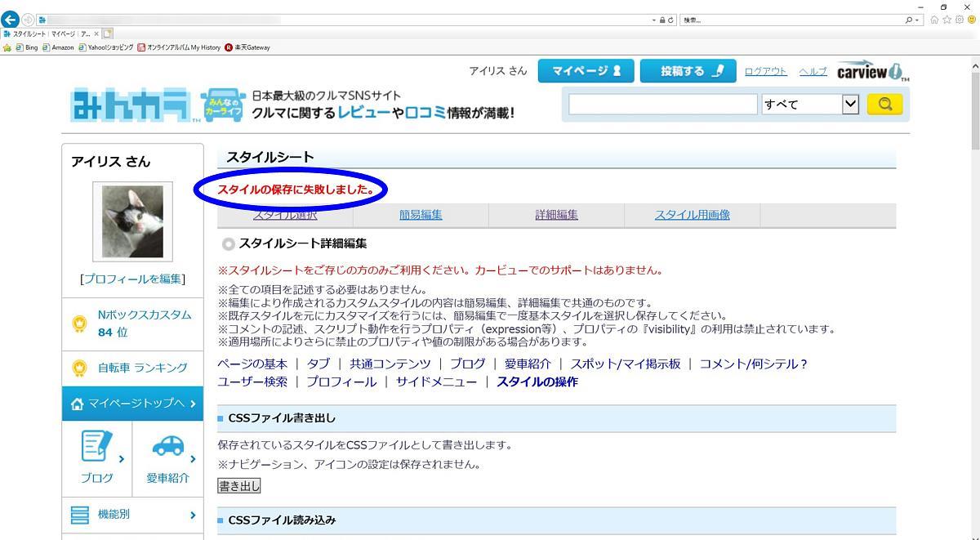The width and height of the screenshot is (980, 540).
Task: Click the carview logo
Action: coord(872,71)
